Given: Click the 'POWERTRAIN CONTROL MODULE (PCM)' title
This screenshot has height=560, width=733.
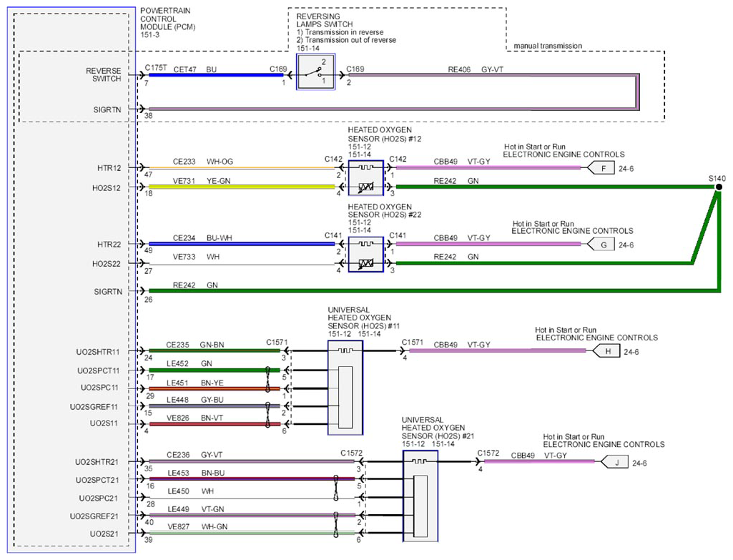Looking at the screenshot, I should pos(168,19).
